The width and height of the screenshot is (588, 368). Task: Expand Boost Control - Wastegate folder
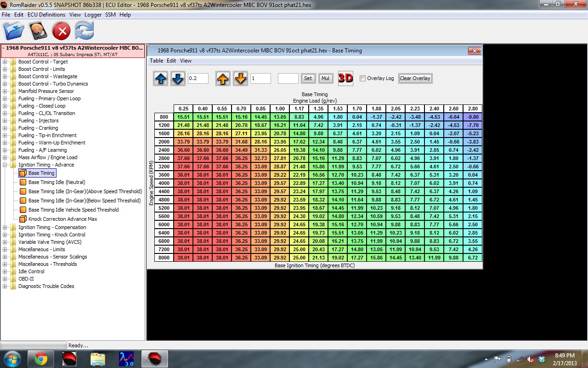tap(5, 76)
